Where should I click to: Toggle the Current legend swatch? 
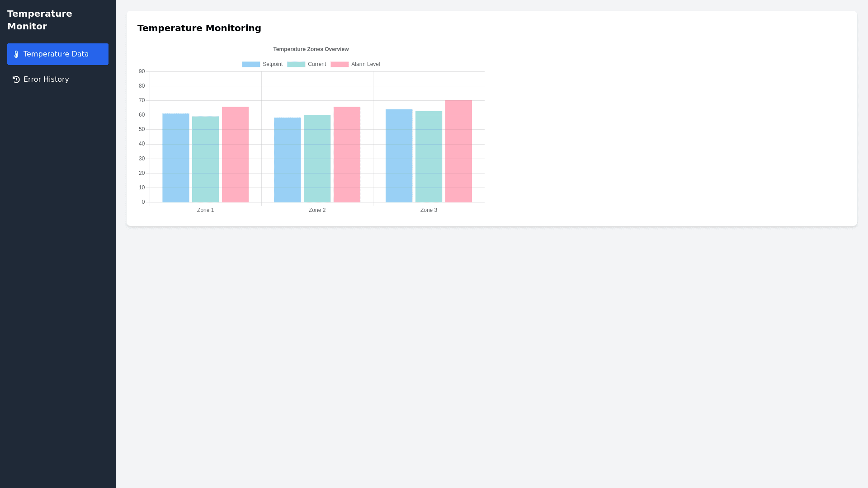click(x=296, y=64)
